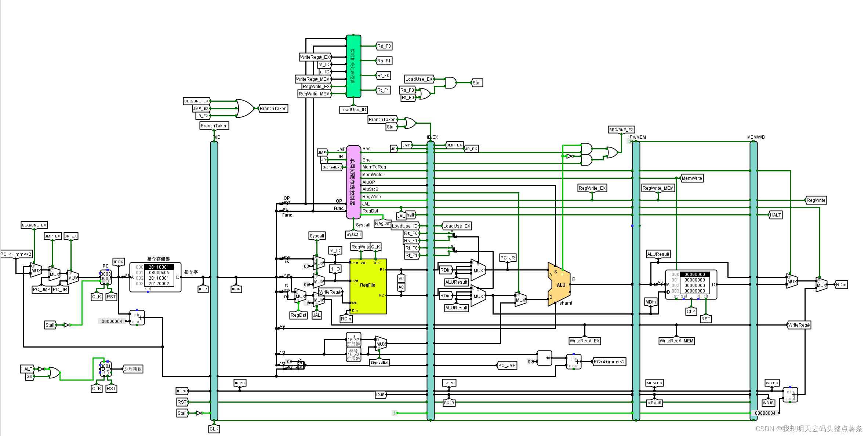Click the ID/EX pipeline register bar
Image resolution: width=868 pixels, height=436 pixels.
coord(431,281)
